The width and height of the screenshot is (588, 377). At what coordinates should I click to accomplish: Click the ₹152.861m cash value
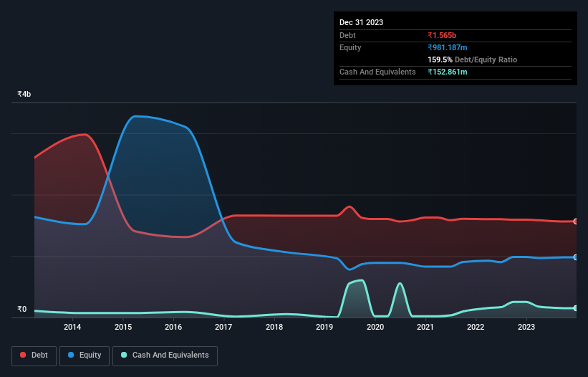coord(448,72)
